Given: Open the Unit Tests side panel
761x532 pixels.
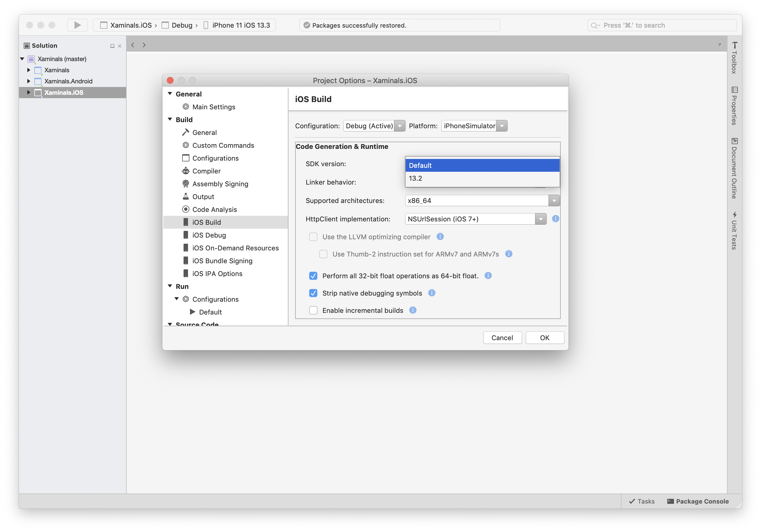Looking at the screenshot, I should [734, 231].
